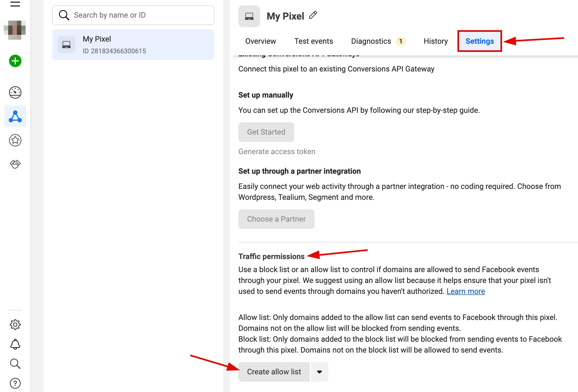578x392 pixels.
Task: Open Partner Integrations handshake icon
Action: [x=15, y=164]
